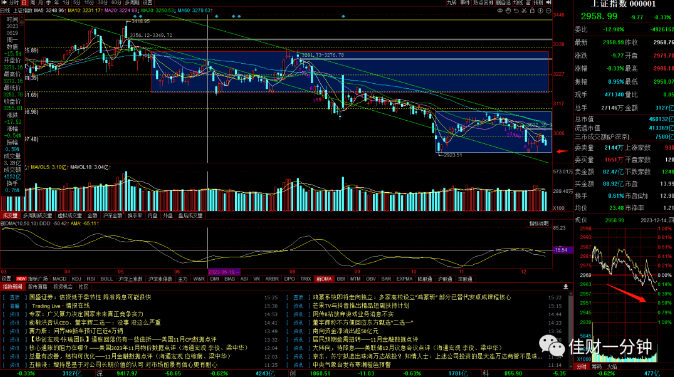Click the circled minus zoom icon
Image resolution: width=674 pixels, height=378 pixels.
point(548,11)
